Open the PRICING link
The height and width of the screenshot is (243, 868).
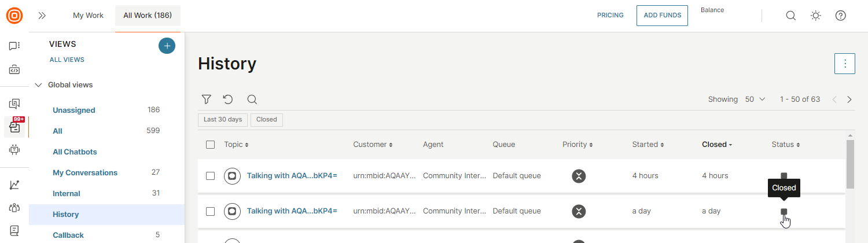pos(610,16)
